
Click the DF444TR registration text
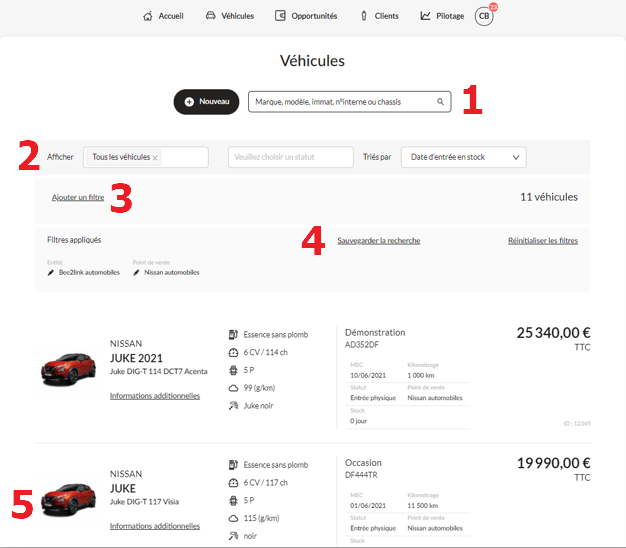coord(361,475)
